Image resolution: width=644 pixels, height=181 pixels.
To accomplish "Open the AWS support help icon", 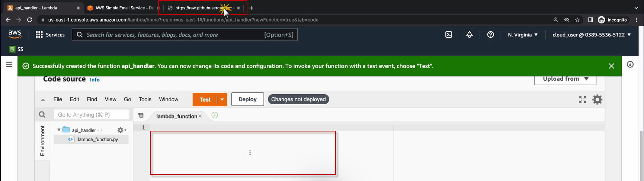I will click(x=490, y=35).
